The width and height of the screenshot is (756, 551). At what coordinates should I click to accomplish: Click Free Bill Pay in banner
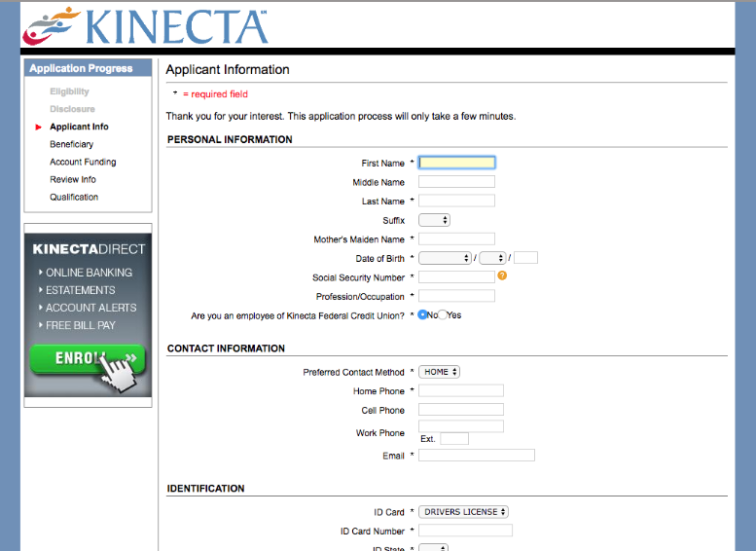click(x=81, y=326)
